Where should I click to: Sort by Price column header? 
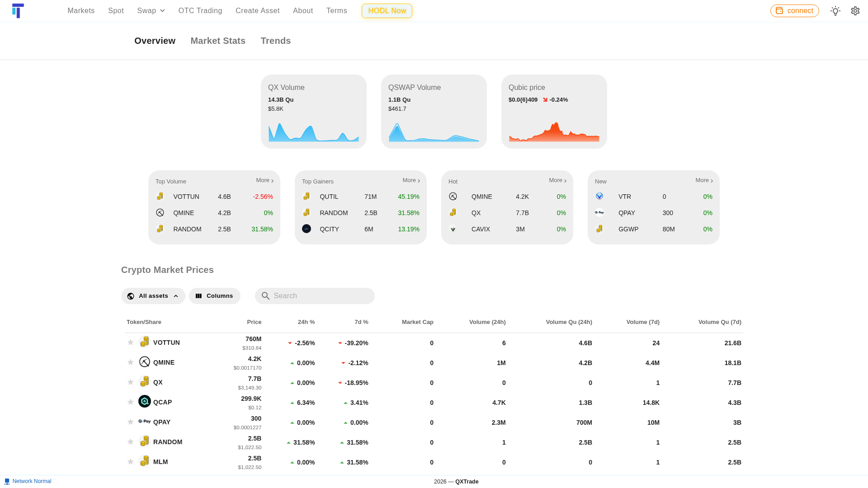[254, 322]
